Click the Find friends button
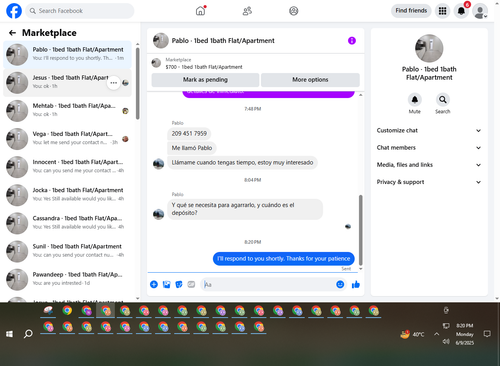 point(411,11)
